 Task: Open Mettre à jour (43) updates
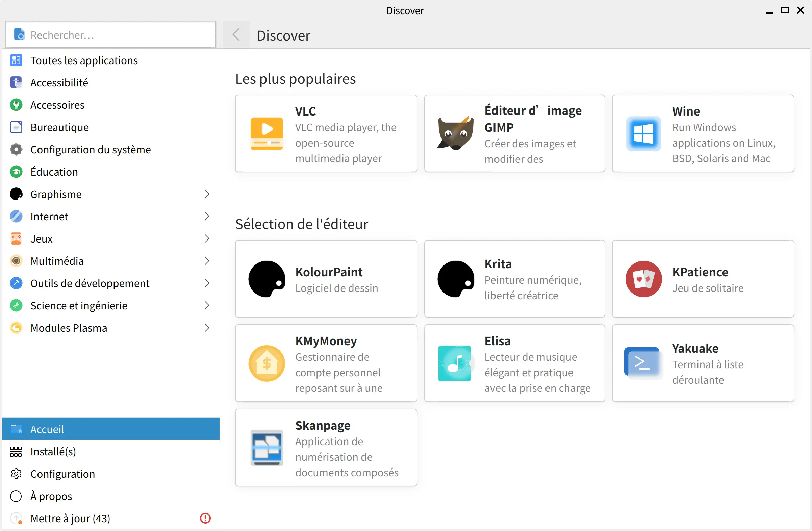(111, 519)
